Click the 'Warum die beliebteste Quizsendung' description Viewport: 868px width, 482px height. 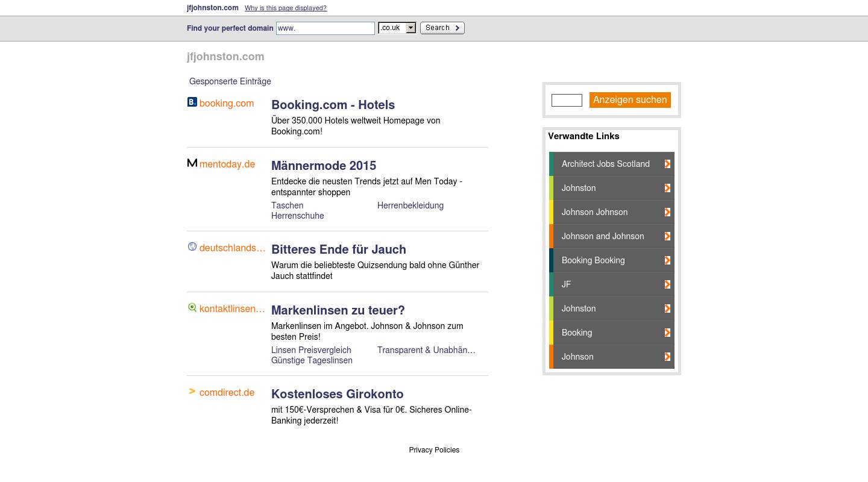pyautogui.click(x=375, y=271)
